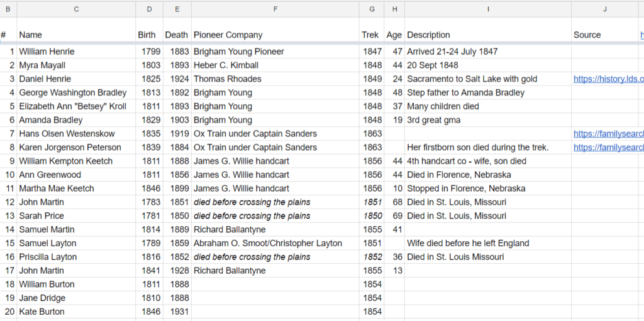Click 'Her firstborn son died during the trek.' cell
The image size is (644, 321).
[488, 148]
